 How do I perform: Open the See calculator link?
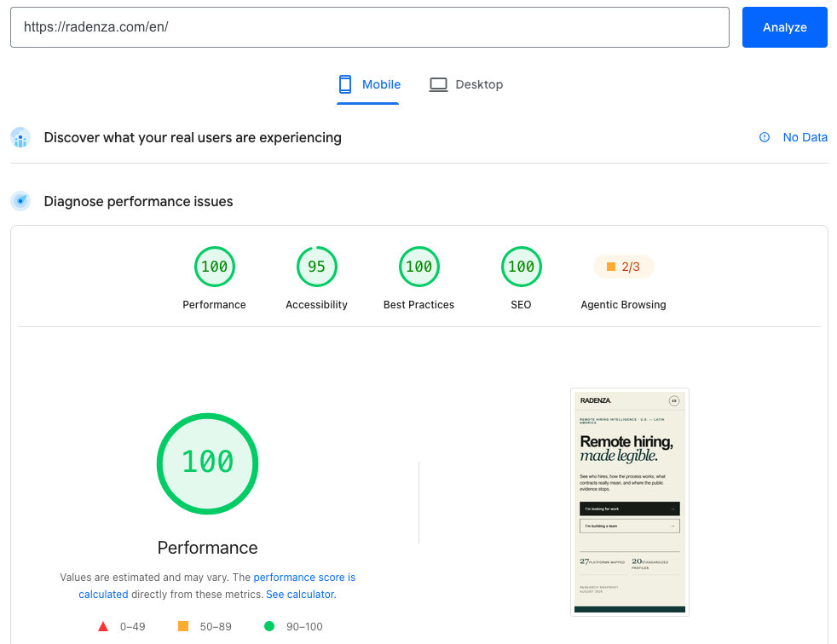tap(301, 595)
